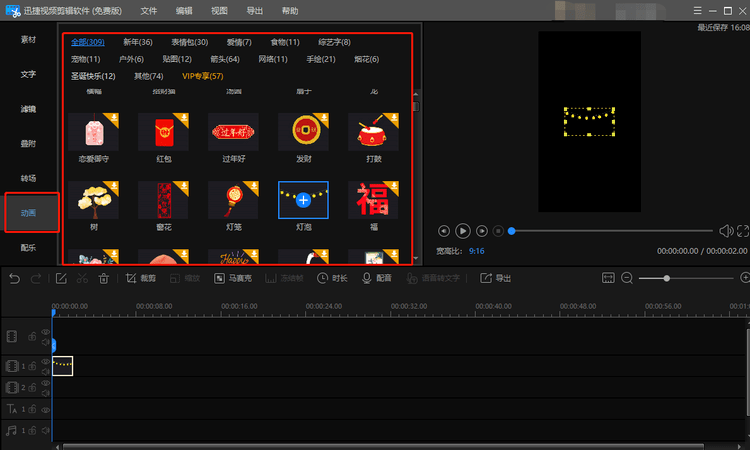Download the 树 animation
Viewport: 750px width, 450px height.
(x=114, y=186)
